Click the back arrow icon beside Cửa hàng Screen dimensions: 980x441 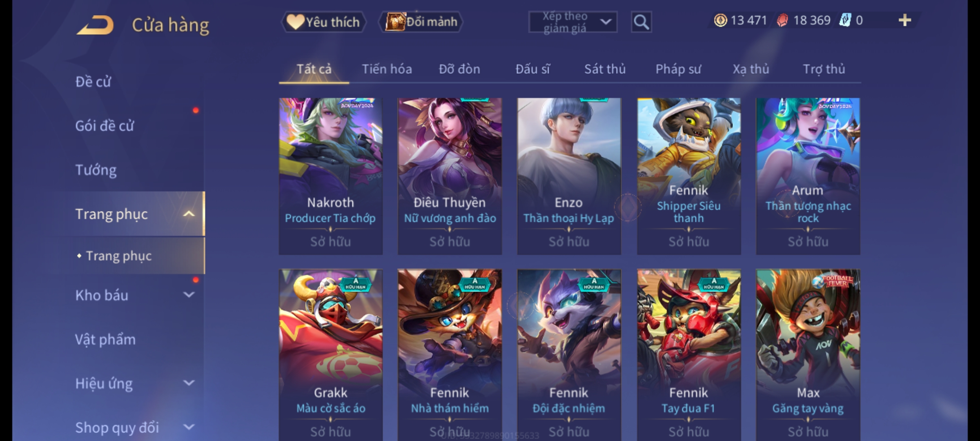point(95,25)
